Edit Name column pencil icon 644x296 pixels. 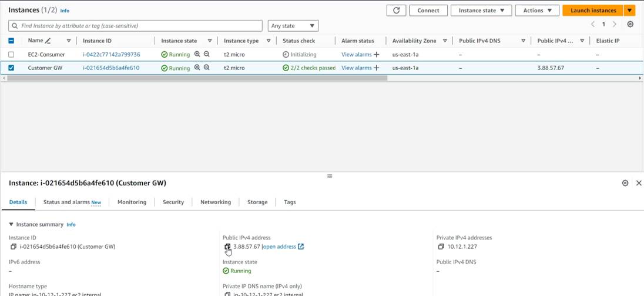[48, 41]
